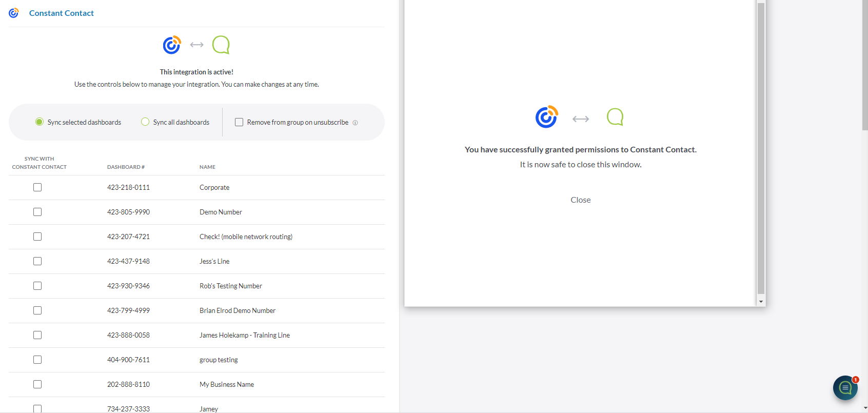Select Sync selected dashboards option
The height and width of the screenshot is (413, 868).
[40, 122]
